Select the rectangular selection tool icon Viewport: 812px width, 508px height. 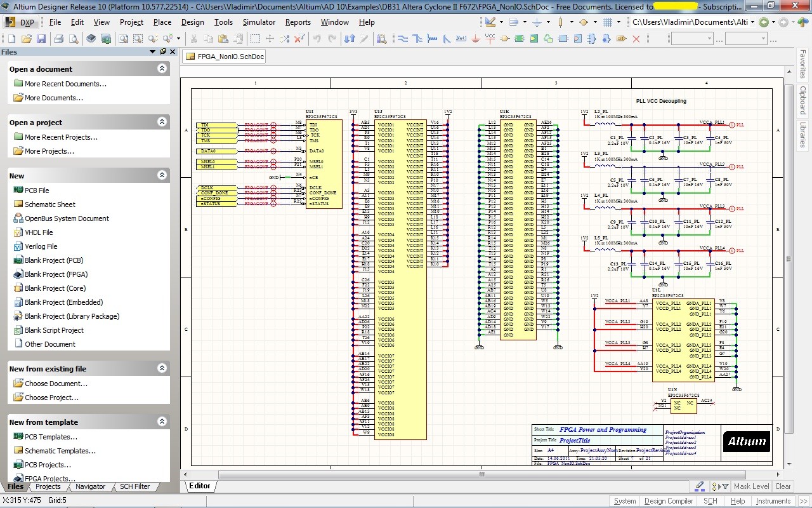pyautogui.click(x=255, y=39)
